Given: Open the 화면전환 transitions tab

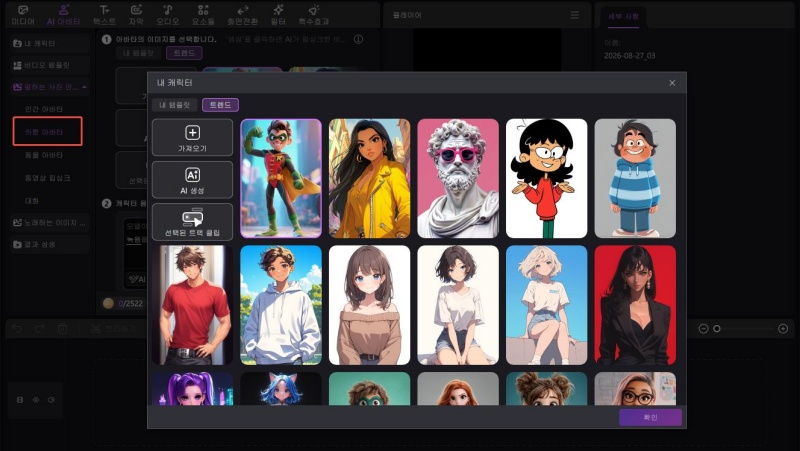Looking at the screenshot, I should coord(242,15).
